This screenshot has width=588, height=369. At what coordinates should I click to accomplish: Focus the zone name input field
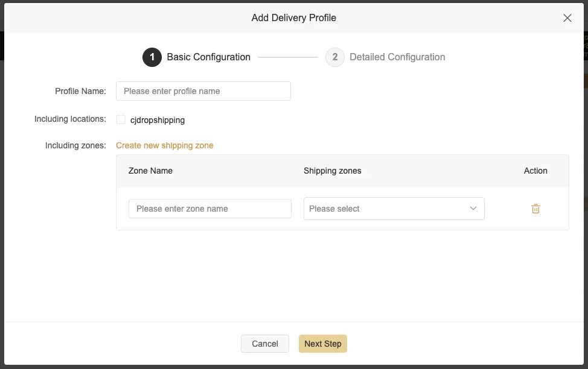pyautogui.click(x=209, y=209)
